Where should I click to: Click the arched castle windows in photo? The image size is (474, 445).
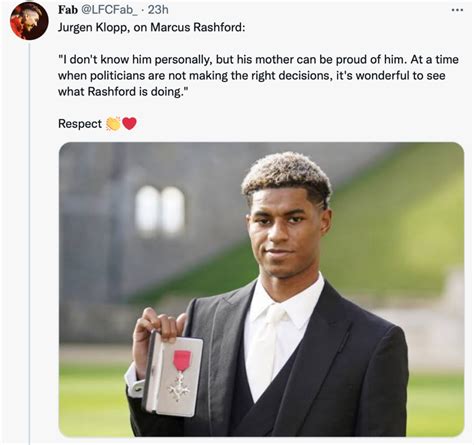160,211
